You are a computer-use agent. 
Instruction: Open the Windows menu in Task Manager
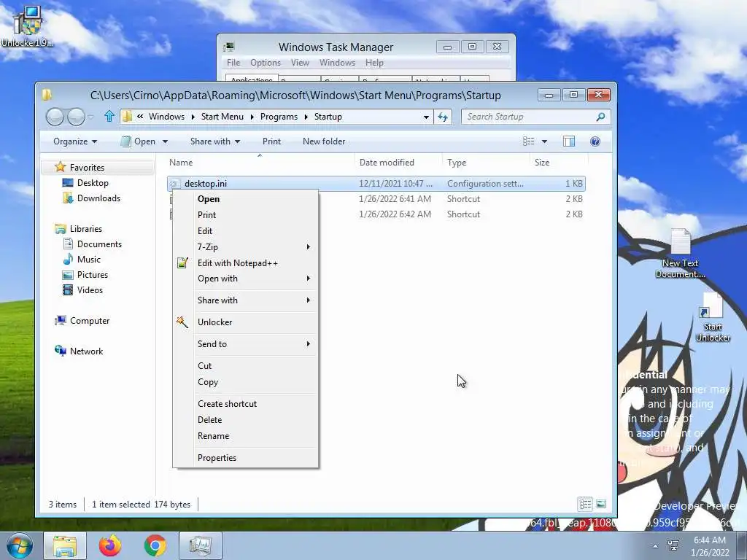coord(337,63)
